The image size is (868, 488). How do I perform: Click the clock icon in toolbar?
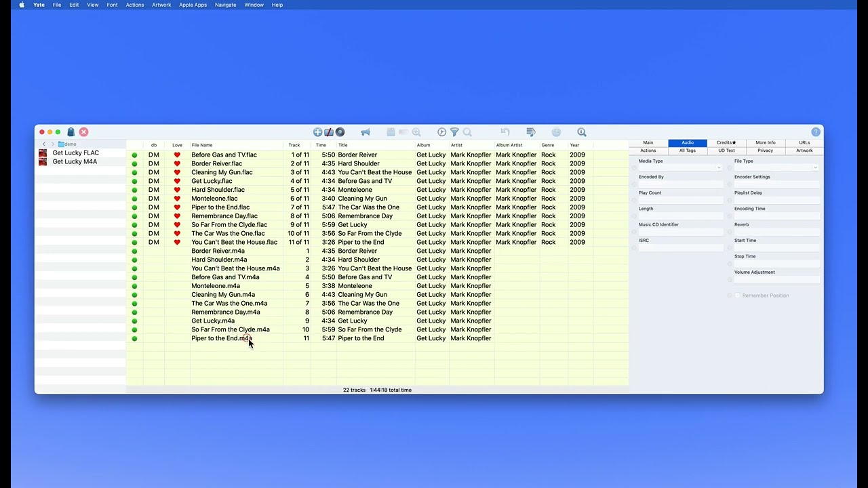(x=441, y=132)
